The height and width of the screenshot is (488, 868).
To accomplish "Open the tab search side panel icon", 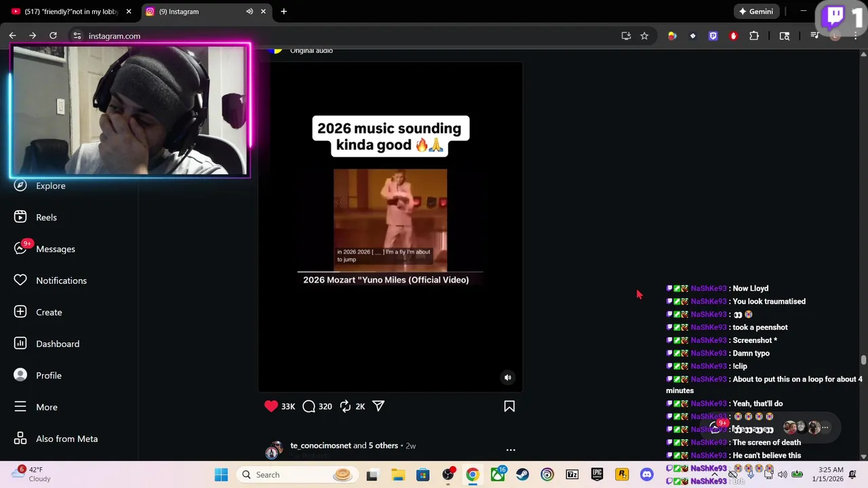I will pos(785,36).
